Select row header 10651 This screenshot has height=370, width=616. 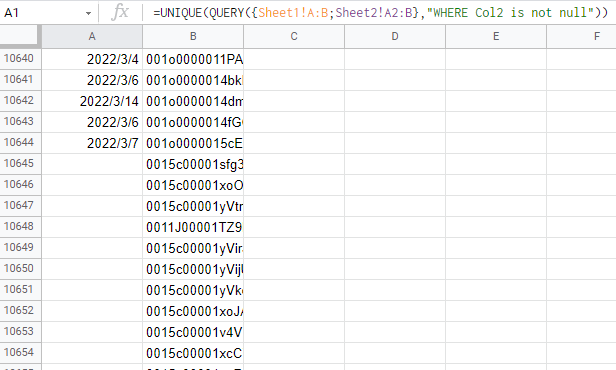point(20,290)
